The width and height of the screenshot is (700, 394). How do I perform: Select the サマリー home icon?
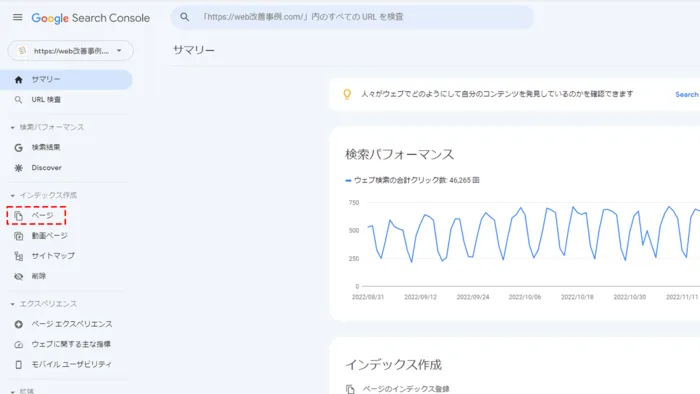click(x=18, y=79)
